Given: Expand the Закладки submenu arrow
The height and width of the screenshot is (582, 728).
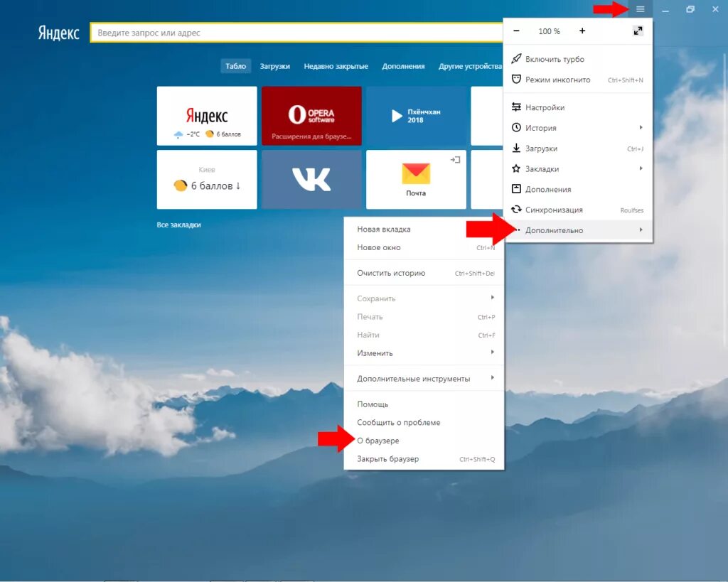Looking at the screenshot, I should [x=641, y=168].
